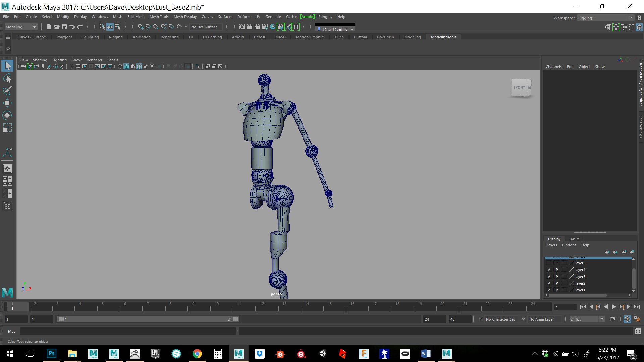Toggle textured display checker icon
The height and width of the screenshot is (362, 644).
146,66
